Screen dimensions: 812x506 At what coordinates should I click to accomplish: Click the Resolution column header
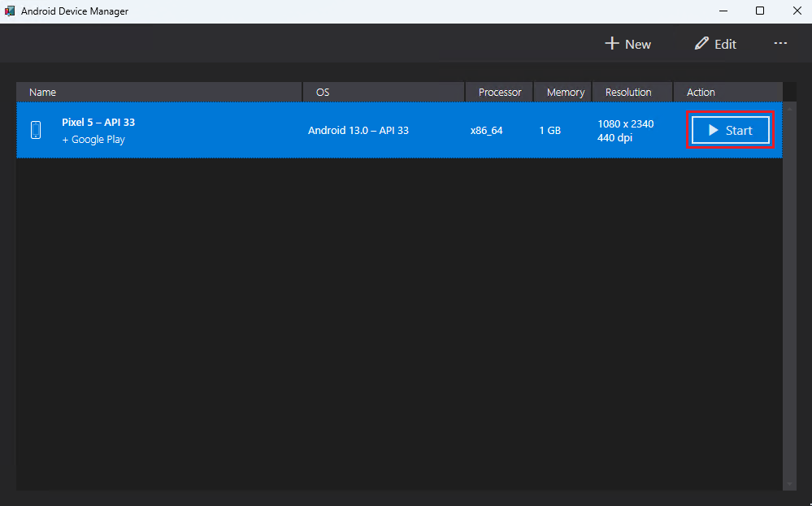pos(628,92)
